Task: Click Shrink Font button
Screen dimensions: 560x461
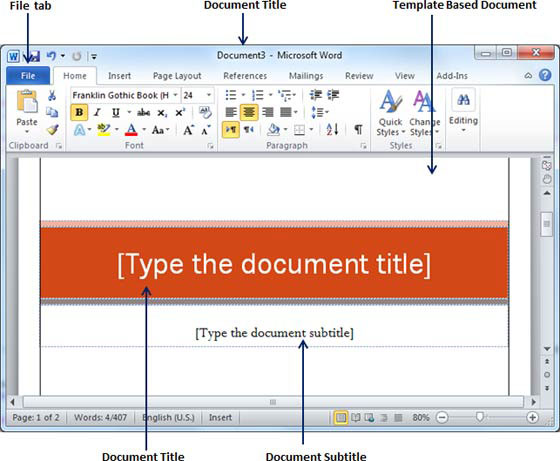Action: pos(206,130)
